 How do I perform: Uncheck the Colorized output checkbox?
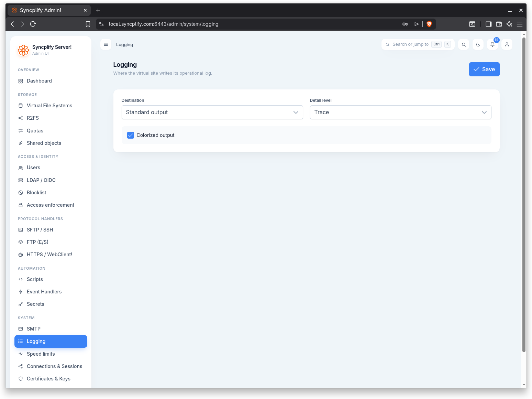[131, 135]
